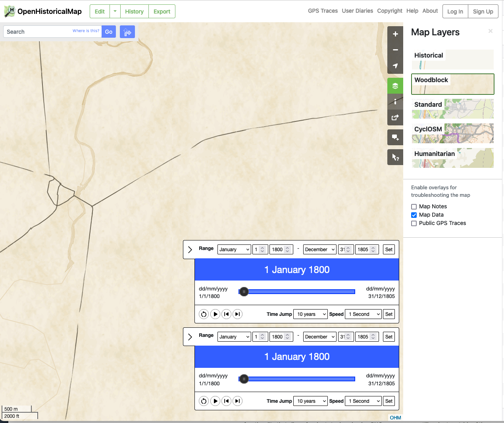Screen dimensions: 504x423
Task: Enable the Map Notes overlay
Action: pos(414,206)
